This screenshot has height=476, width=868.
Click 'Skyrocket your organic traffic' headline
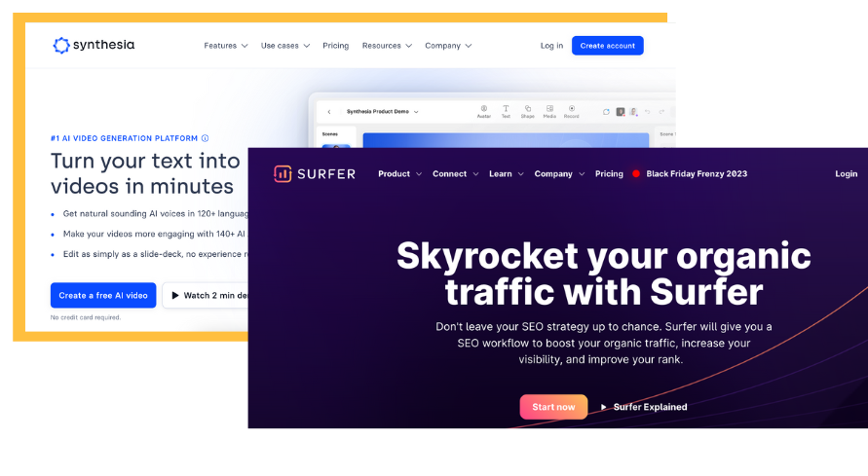pos(603,274)
